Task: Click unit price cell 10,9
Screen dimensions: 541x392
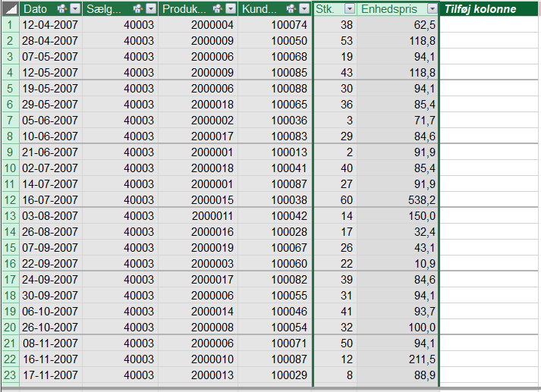Action: 398,264
